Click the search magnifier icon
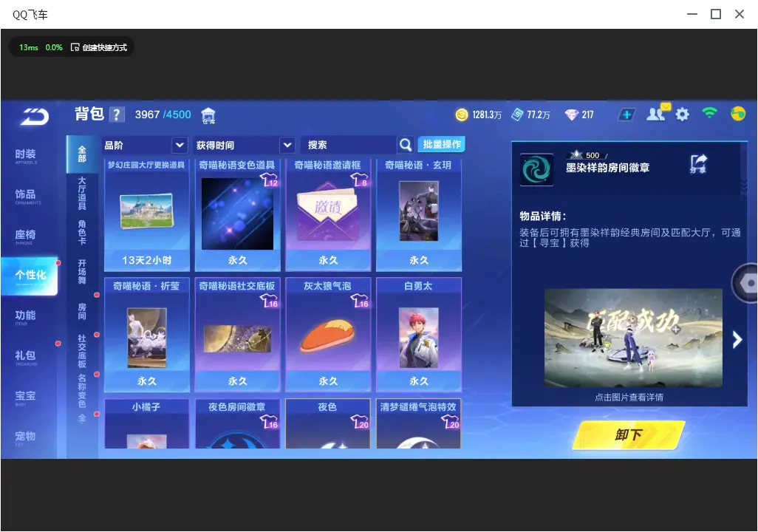The image size is (758, 532). [406, 145]
